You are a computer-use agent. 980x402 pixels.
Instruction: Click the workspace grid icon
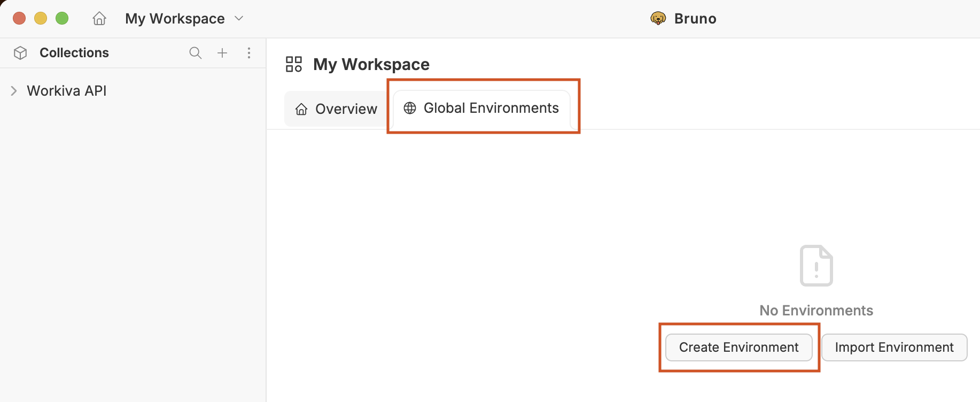(294, 64)
